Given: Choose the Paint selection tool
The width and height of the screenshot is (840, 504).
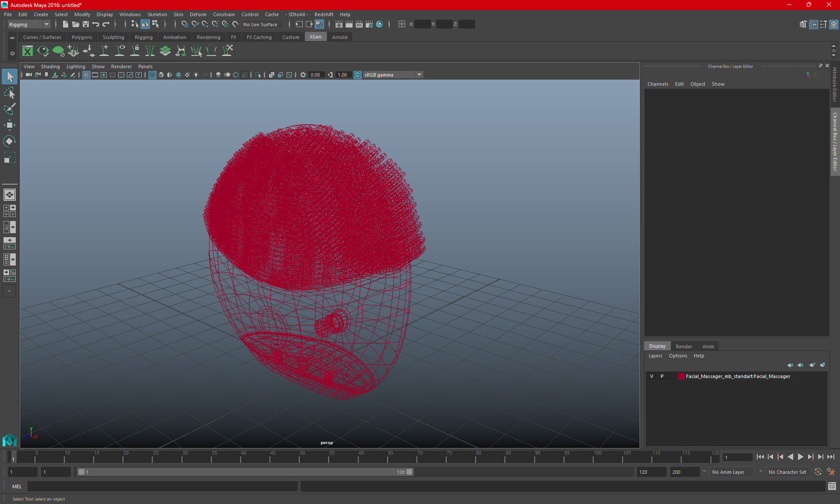Looking at the screenshot, I should pos(10,109).
